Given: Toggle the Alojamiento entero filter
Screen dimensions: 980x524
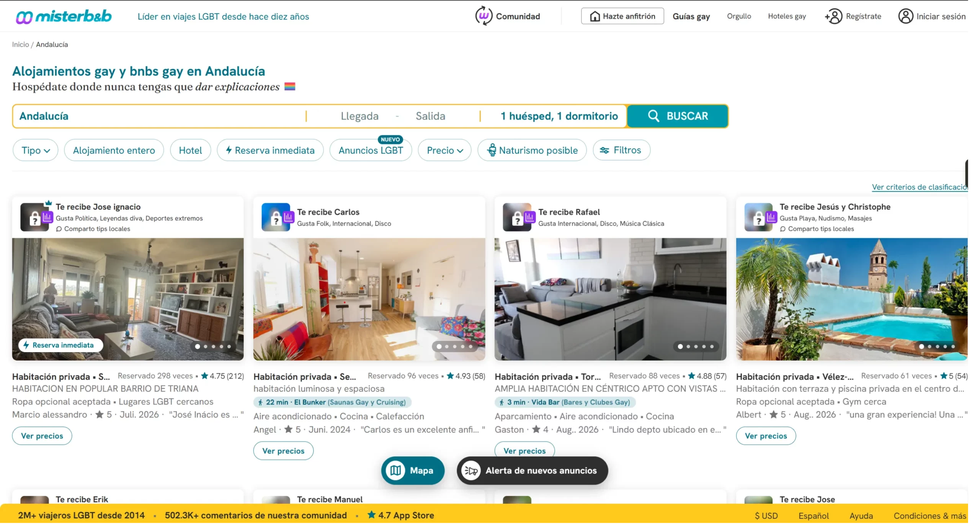Looking at the screenshot, I should coord(114,150).
